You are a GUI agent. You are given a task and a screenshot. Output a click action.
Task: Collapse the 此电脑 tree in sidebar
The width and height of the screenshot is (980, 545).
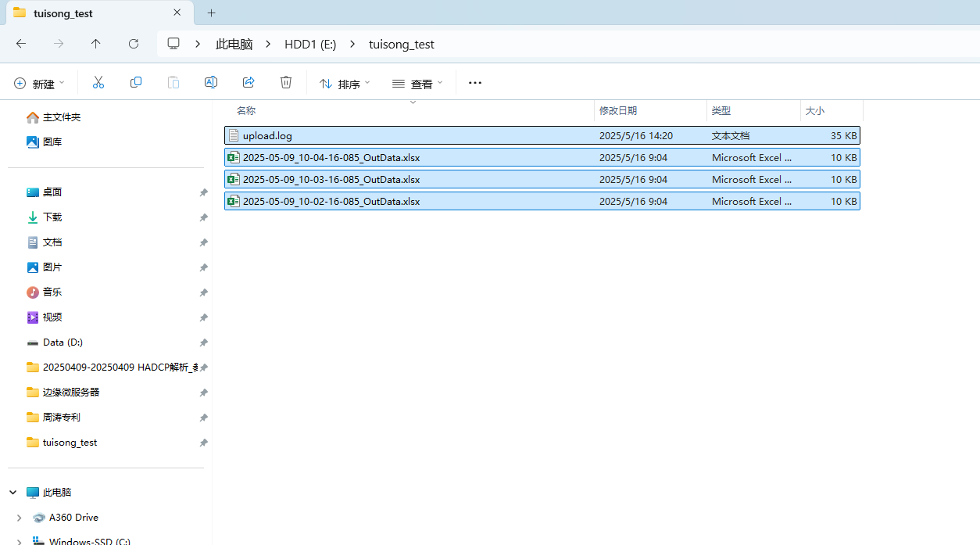point(12,492)
